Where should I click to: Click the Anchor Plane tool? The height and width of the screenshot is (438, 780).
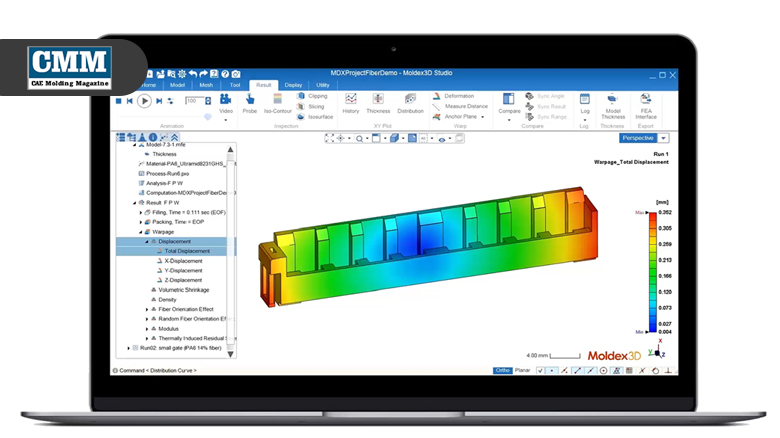coord(455,117)
